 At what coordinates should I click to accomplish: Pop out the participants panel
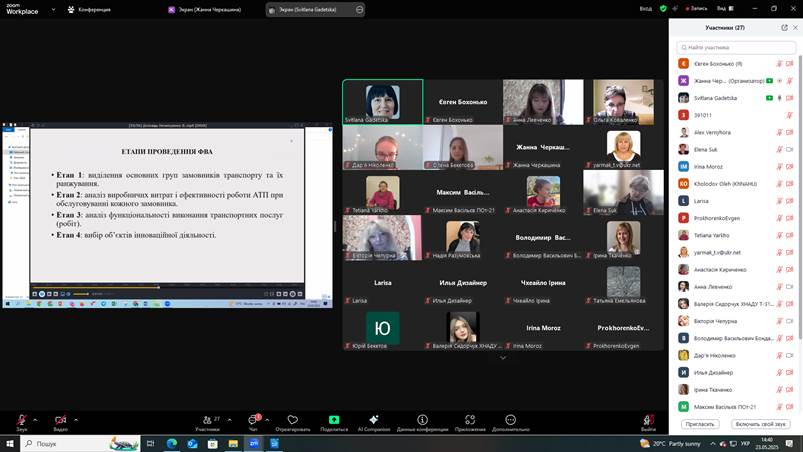pyautogui.click(x=784, y=27)
